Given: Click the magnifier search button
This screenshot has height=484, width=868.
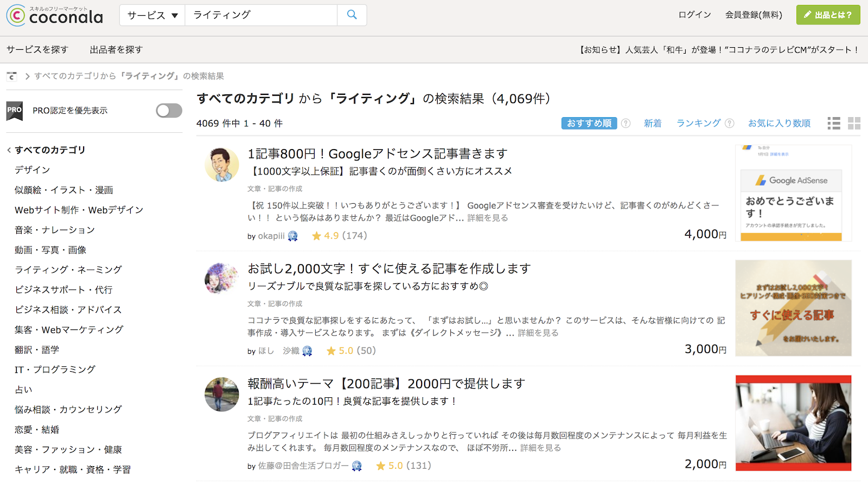Looking at the screenshot, I should point(352,15).
